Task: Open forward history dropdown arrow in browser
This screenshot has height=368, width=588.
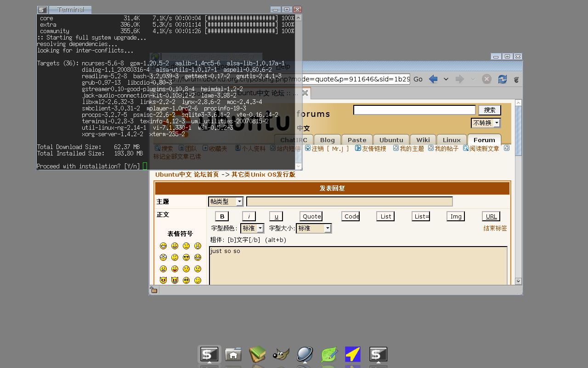Action: [x=473, y=79]
